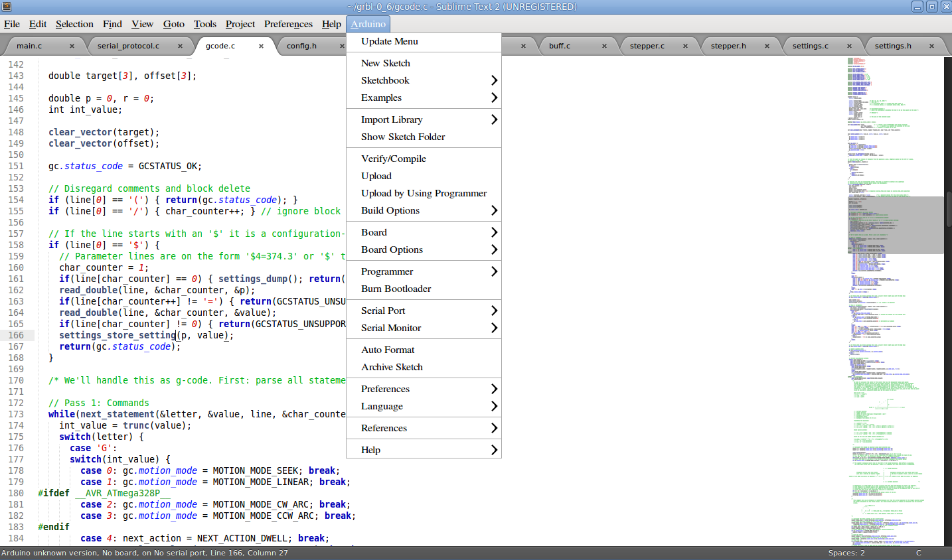Close the serial_protocol.c tab
The width and height of the screenshot is (952, 560).
pyautogui.click(x=180, y=46)
